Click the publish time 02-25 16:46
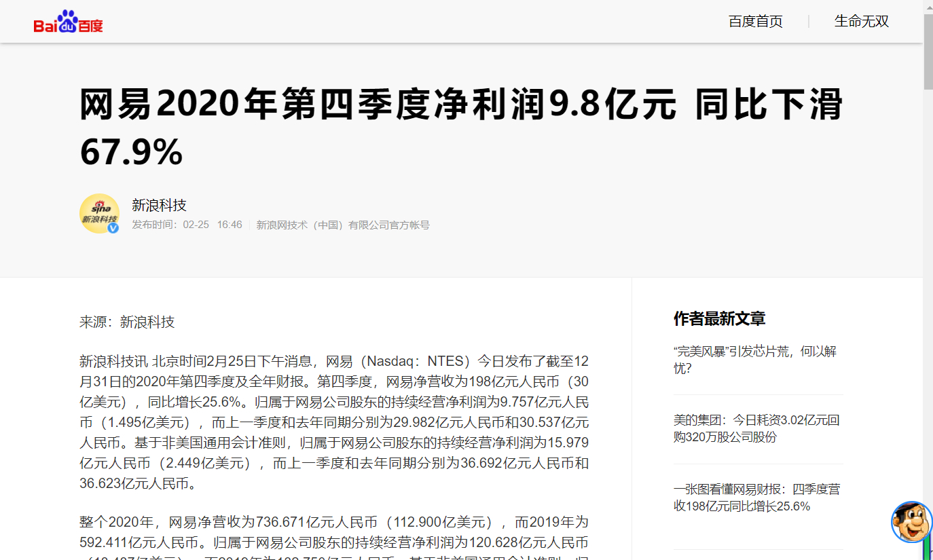Viewport: 933px width, 560px height. pyautogui.click(x=187, y=225)
